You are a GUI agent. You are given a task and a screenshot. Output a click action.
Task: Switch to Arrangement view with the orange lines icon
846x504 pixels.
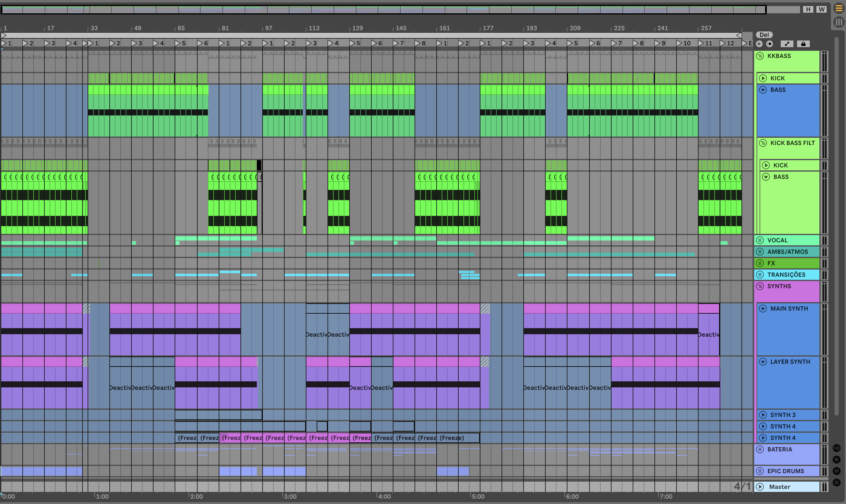pos(838,9)
